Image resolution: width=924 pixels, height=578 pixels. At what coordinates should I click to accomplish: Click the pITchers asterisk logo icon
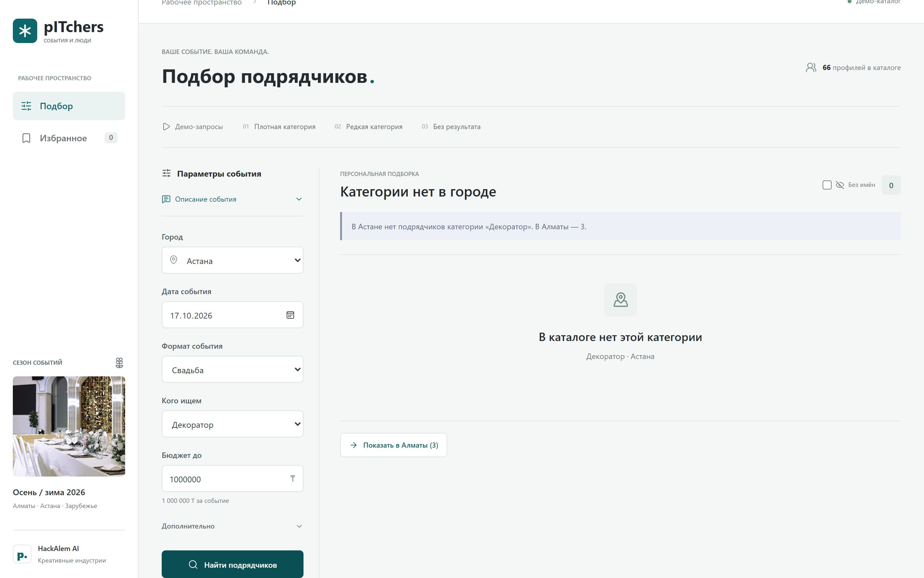(x=25, y=31)
